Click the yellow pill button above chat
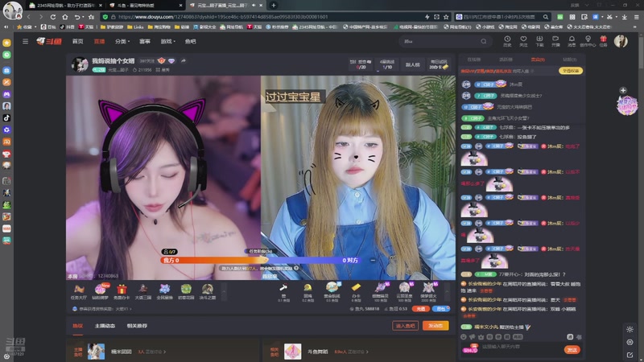The height and width of the screenshot is (362, 644). tap(571, 71)
